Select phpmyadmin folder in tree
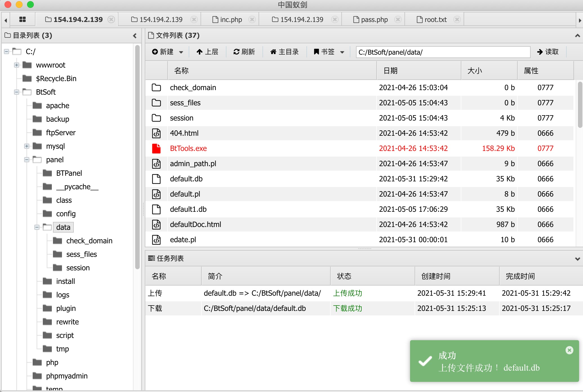The width and height of the screenshot is (583, 392). pyautogui.click(x=67, y=376)
